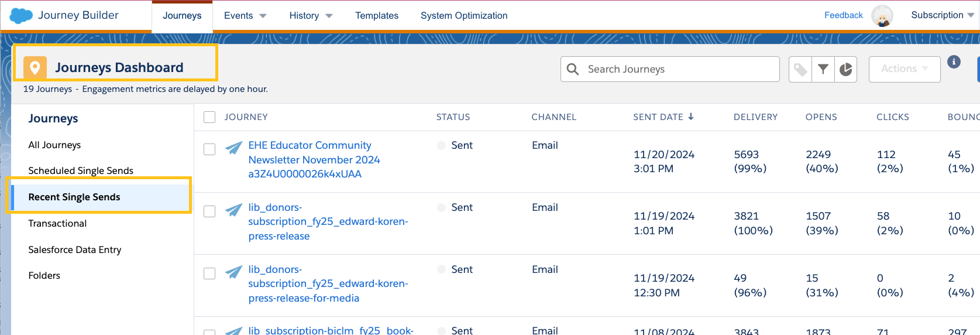980x335 pixels.
Task: Open lib_donors edward-koren-press-release journey
Action: 328,221
